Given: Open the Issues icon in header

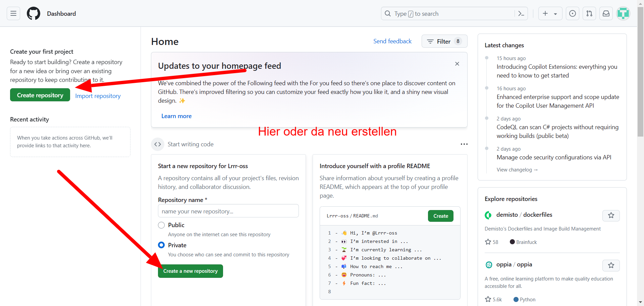Looking at the screenshot, I should pyautogui.click(x=573, y=13).
